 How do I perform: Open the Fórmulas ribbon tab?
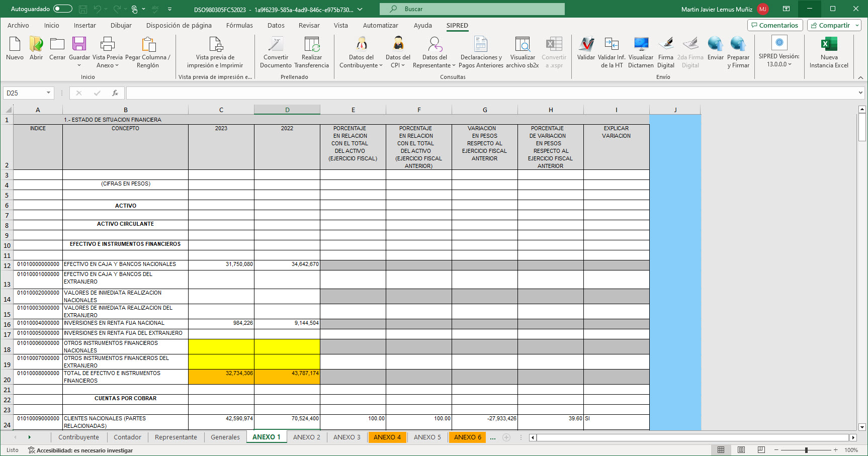click(x=239, y=26)
